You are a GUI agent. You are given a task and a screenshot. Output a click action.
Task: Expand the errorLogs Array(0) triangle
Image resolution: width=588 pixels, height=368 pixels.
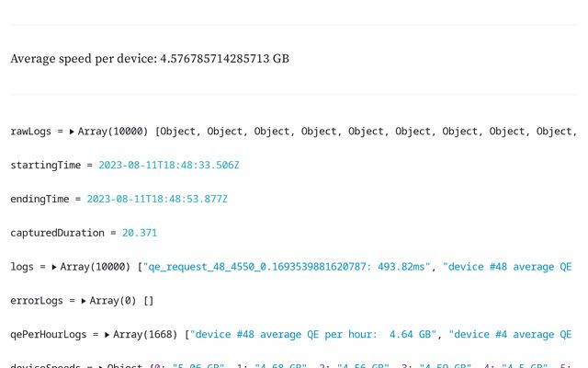pos(84,301)
